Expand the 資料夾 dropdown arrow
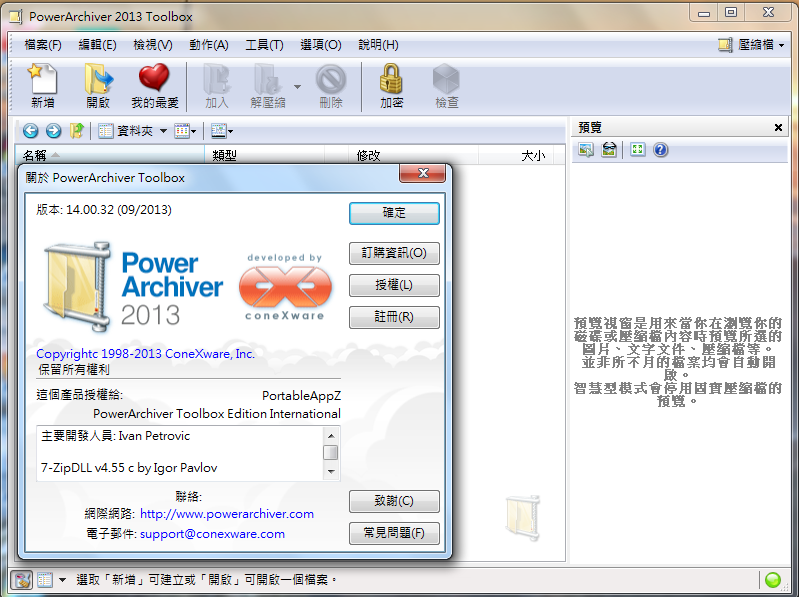 point(163,131)
